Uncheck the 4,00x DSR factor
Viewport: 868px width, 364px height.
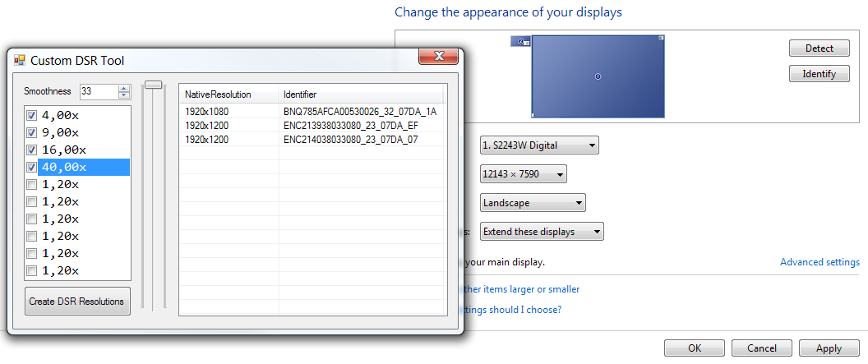(31, 115)
